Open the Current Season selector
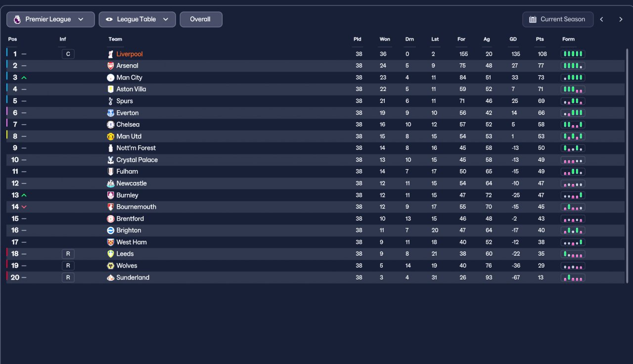Screen dimensions: 633x364 click(557, 19)
